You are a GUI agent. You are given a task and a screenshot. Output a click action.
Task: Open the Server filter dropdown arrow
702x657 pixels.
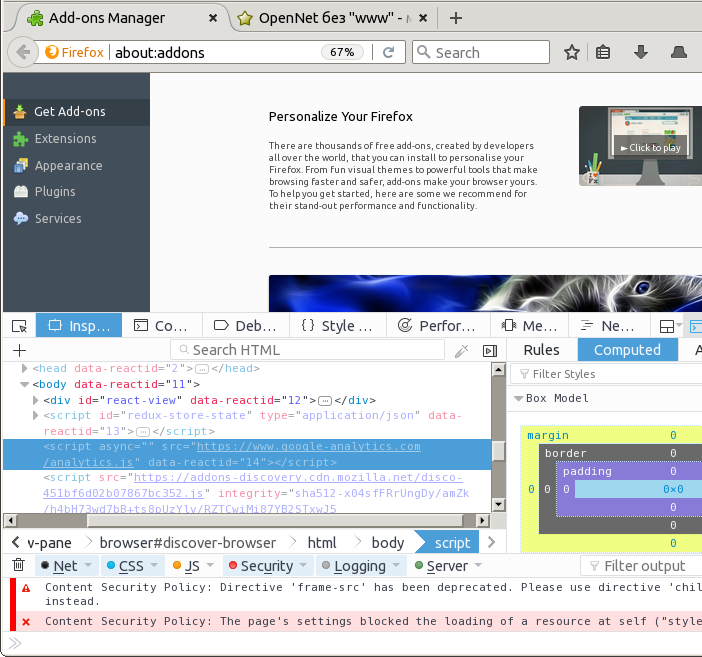pyautogui.click(x=478, y=565)
